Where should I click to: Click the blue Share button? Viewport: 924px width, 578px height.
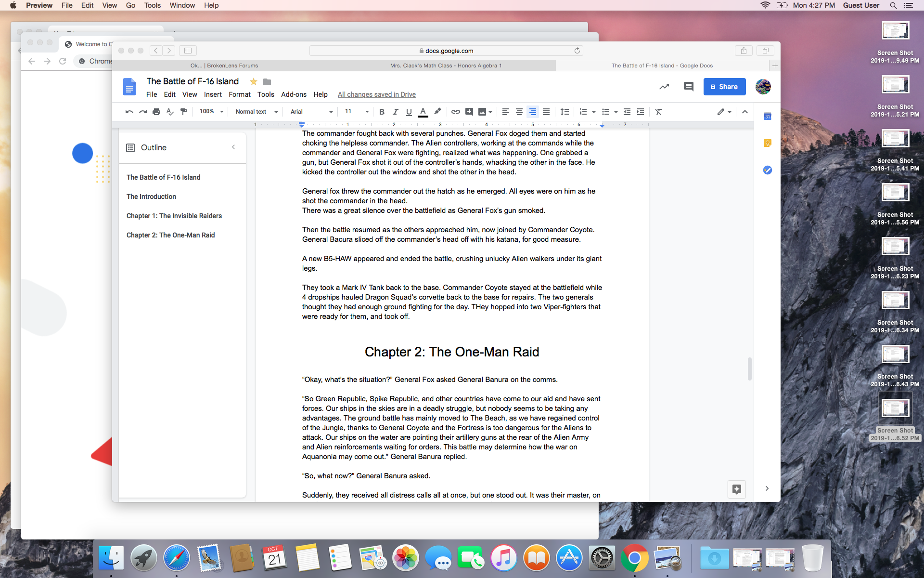(x=724, y=87)
